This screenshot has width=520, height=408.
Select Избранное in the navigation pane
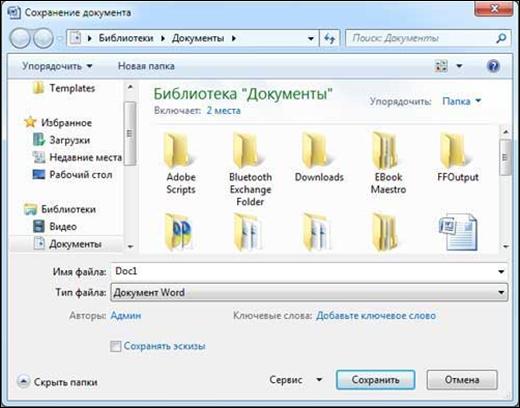point(58,123)
